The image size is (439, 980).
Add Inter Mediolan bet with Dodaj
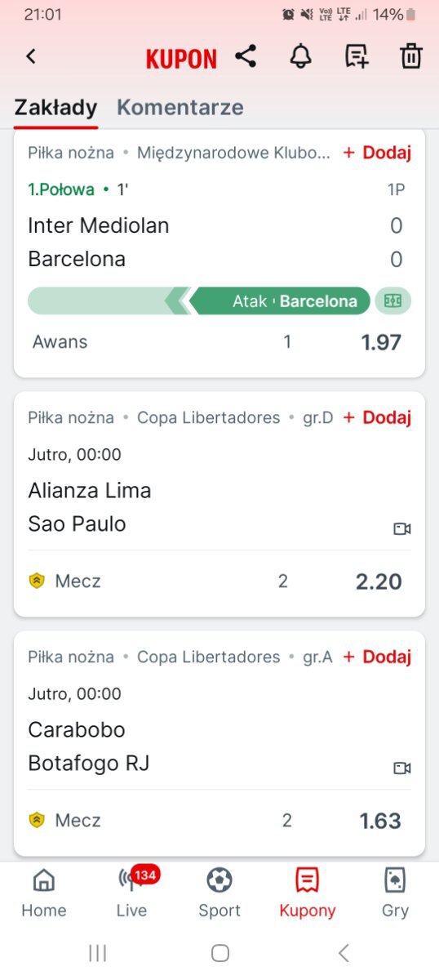coord(377,152)
